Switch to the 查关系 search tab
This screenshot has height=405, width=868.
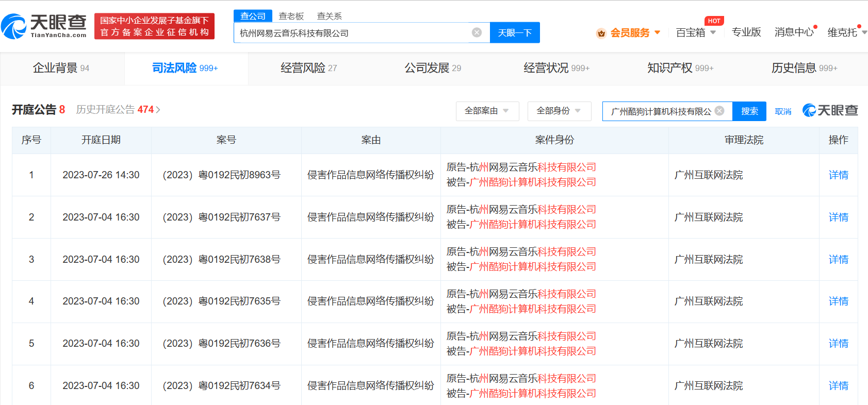(329, 16)
